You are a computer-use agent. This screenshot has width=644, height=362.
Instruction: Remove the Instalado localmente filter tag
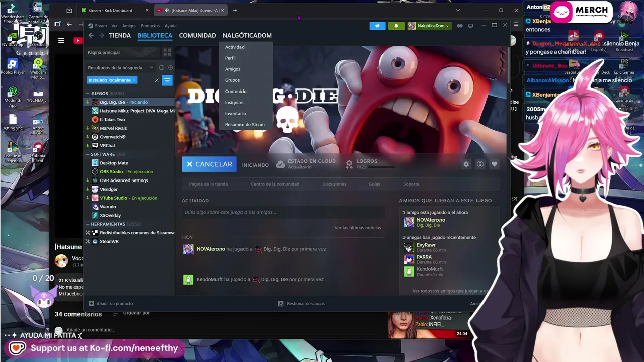pos(134,80)
